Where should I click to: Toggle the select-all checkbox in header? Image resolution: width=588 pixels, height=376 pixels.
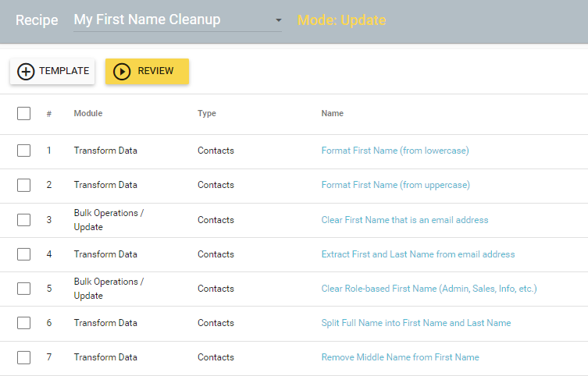coord(23,113)
